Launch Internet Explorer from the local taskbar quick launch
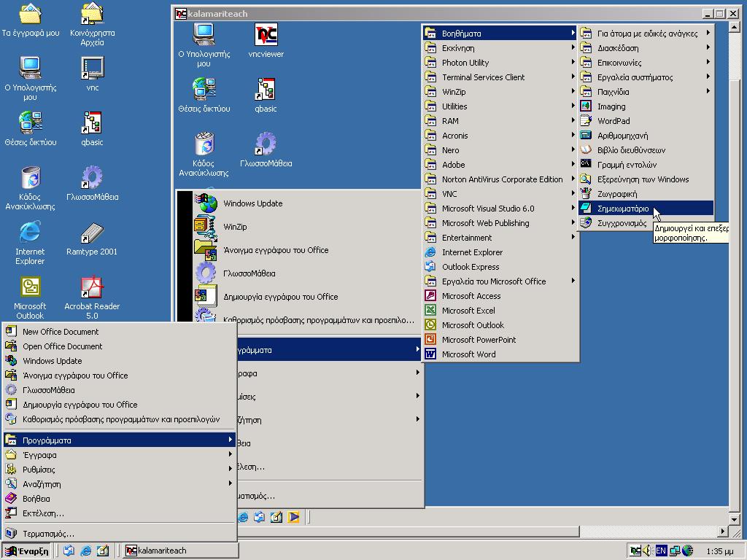 click(x=86, y=551)
